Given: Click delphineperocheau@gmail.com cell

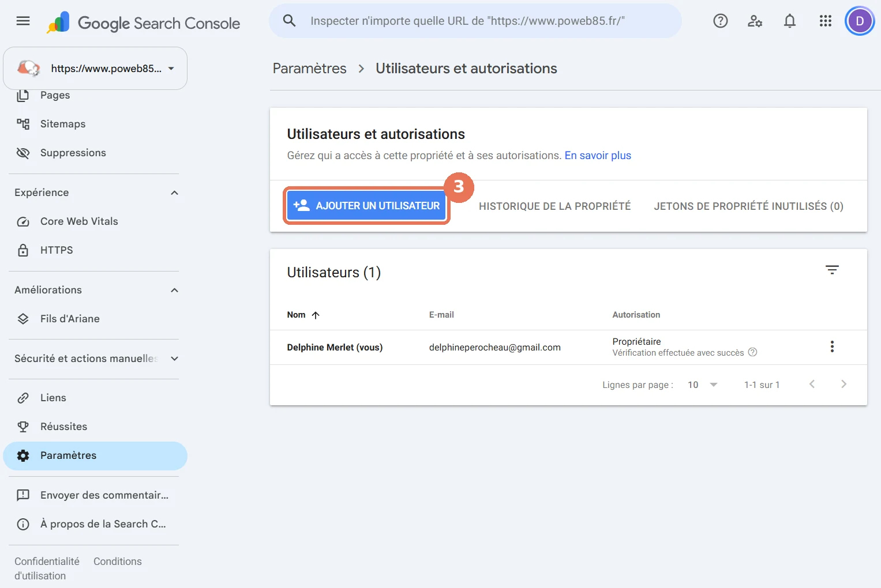Looking at the screenshot, I should pyautogui.click(x=494, y=347).
